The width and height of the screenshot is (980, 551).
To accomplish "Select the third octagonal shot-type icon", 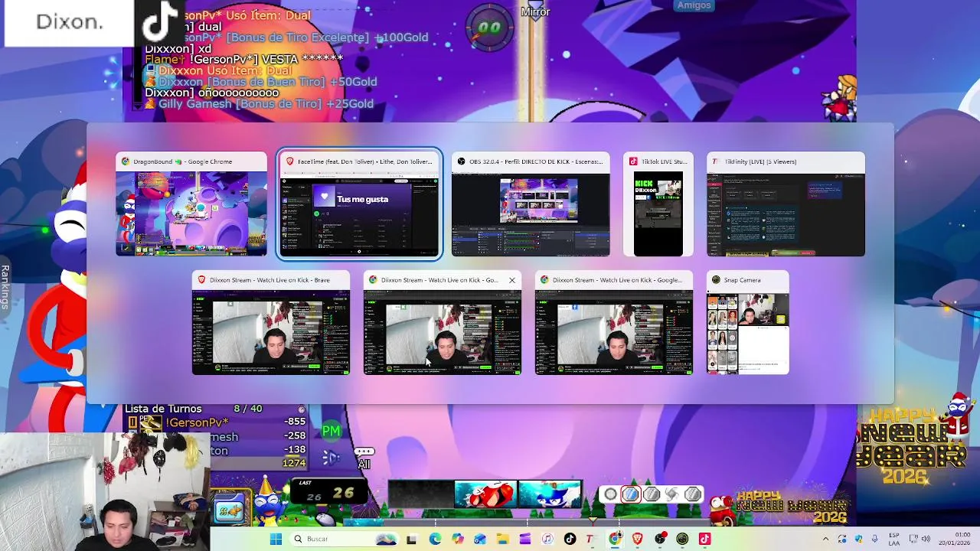I will 652,494.
